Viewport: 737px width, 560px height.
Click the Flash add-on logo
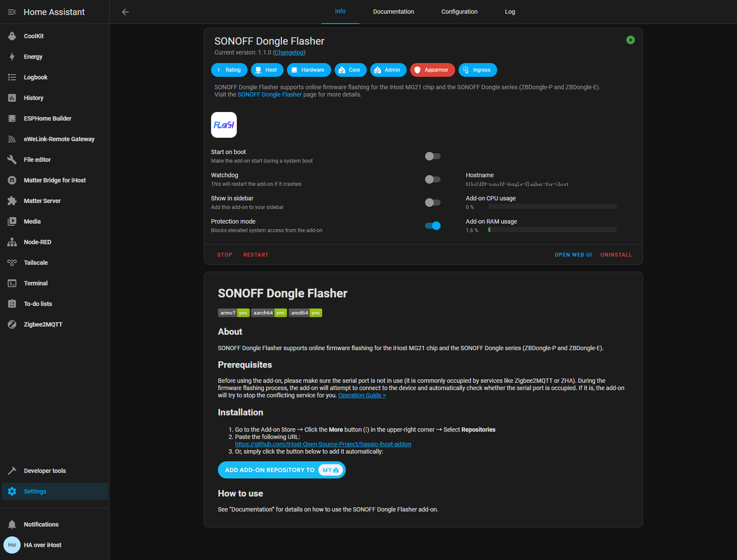click(224, 125)
